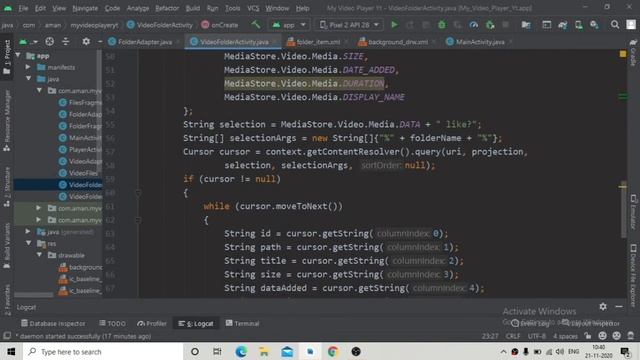640x360 pixels.
Task: Open the Build menu
Action: [193, 8]
